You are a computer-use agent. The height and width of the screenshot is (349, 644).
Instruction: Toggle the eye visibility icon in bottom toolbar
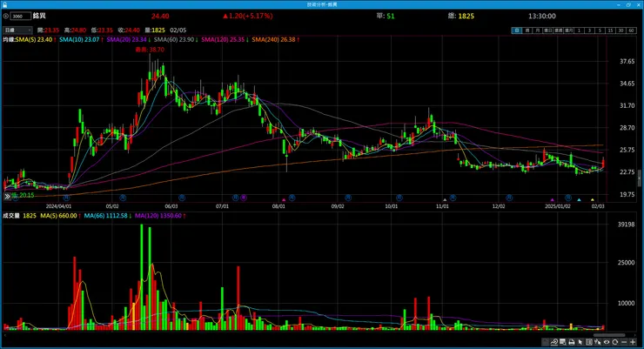[x=607, y=342]
